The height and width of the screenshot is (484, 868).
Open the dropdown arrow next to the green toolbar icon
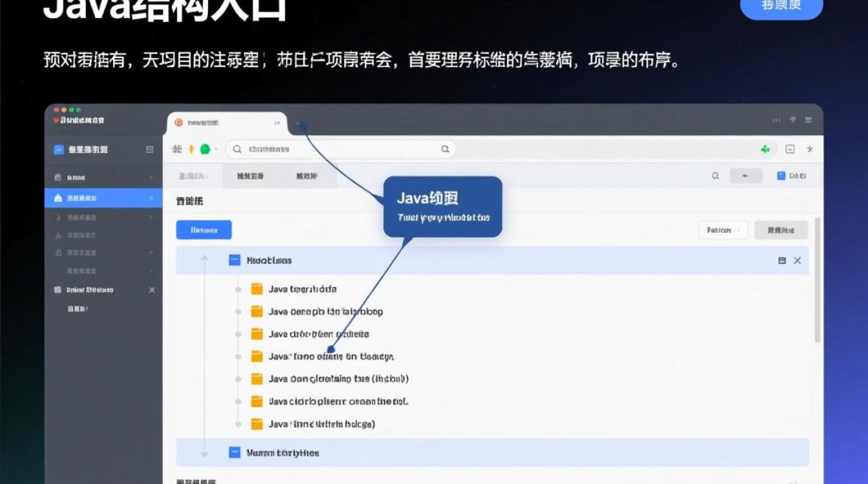click(x=215, y=148)
